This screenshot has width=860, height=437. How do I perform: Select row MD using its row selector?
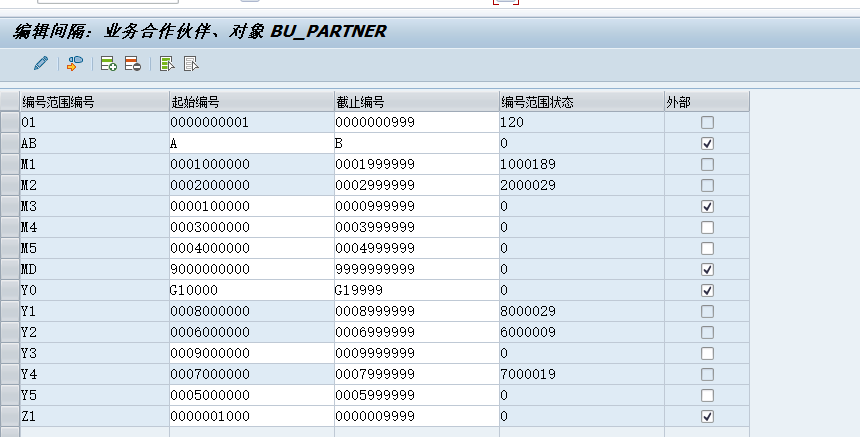(9, 269)
